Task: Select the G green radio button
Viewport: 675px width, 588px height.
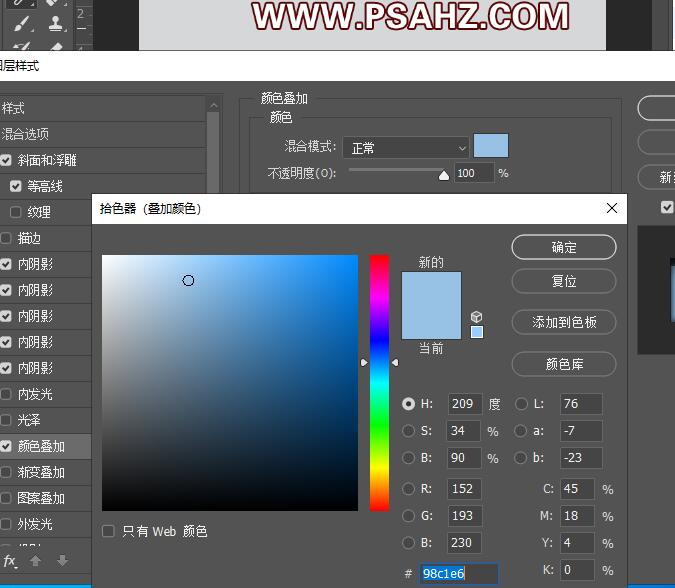Action: [408, 516]
